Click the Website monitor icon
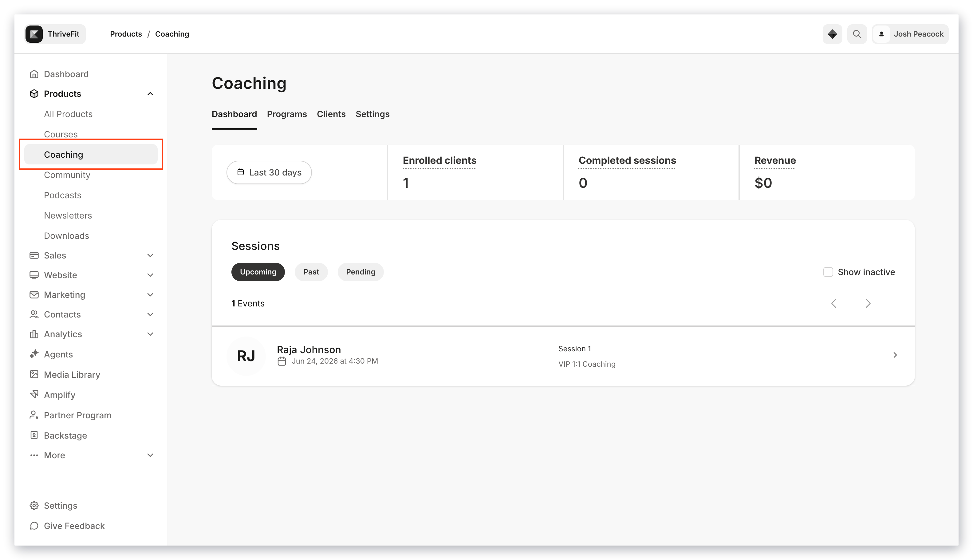Image resolution: width=973 pixels, height=560 pixels. 34,275
